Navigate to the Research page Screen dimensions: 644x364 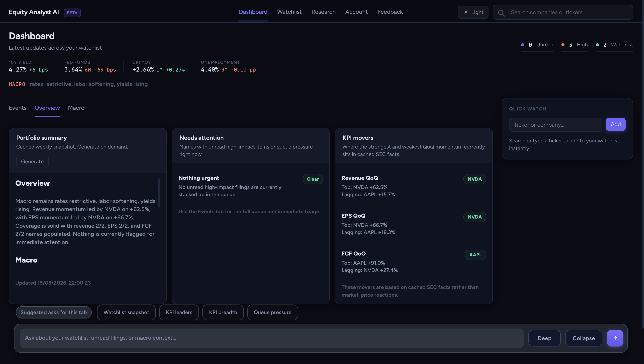pos(323,12)
